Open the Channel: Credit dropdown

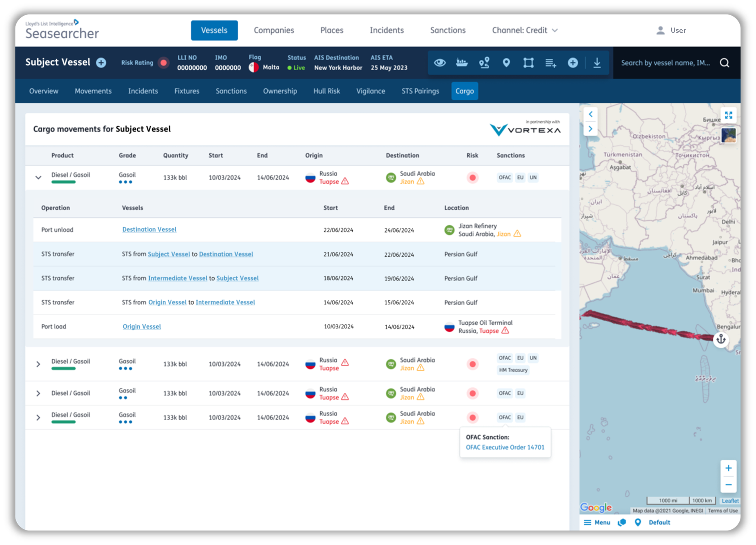pyautogui.click(x=525, y=30)
